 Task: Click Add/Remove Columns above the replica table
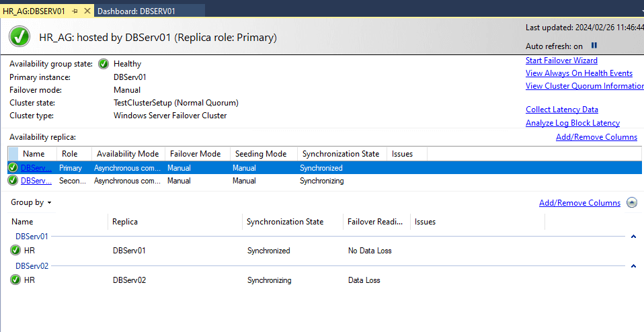(596, 137)
